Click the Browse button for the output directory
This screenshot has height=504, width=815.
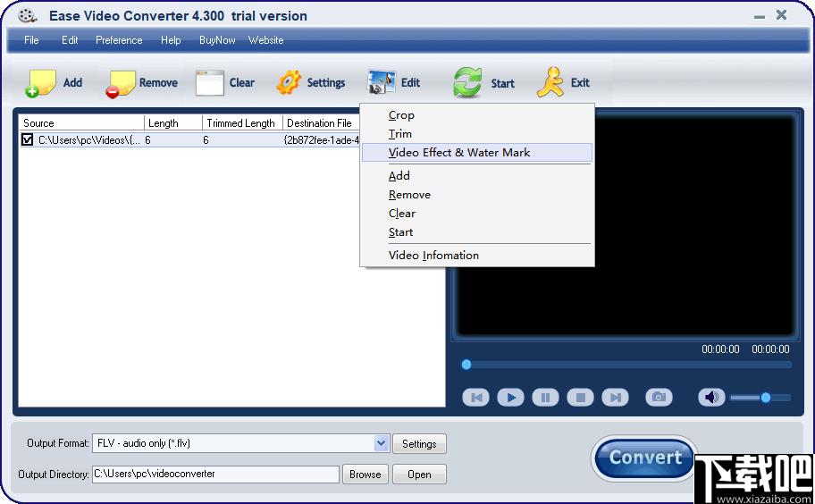coord(365,474)
